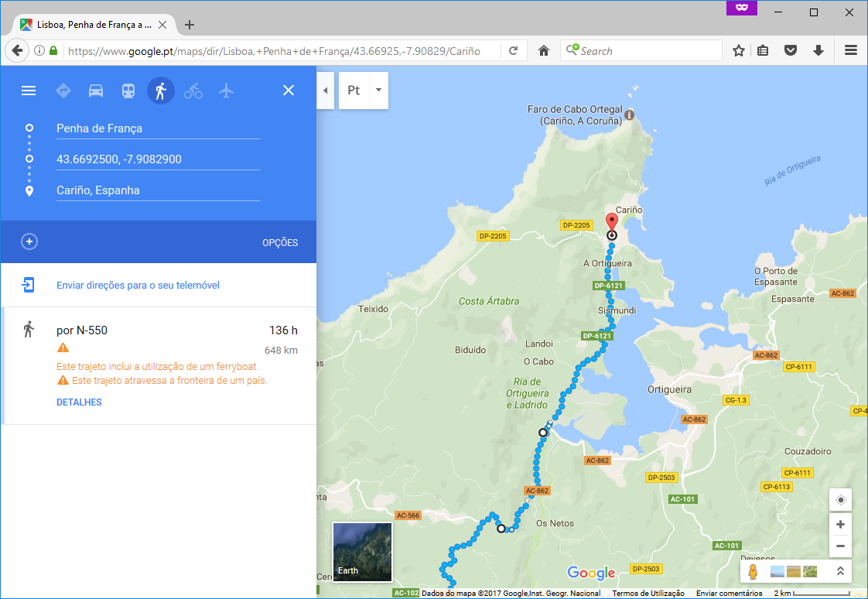Click Enviar direções para o seu telemóvel

[x=138, y=286]
